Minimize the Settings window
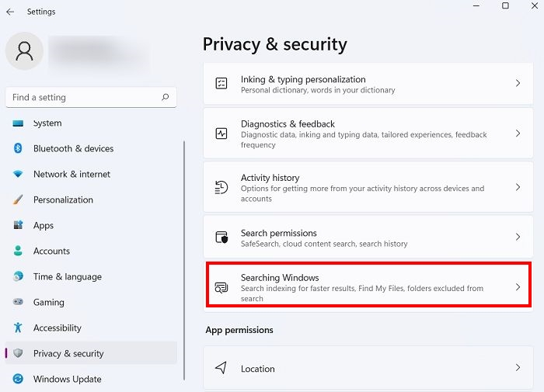The image size is (544, 392). tap(476, 5)
